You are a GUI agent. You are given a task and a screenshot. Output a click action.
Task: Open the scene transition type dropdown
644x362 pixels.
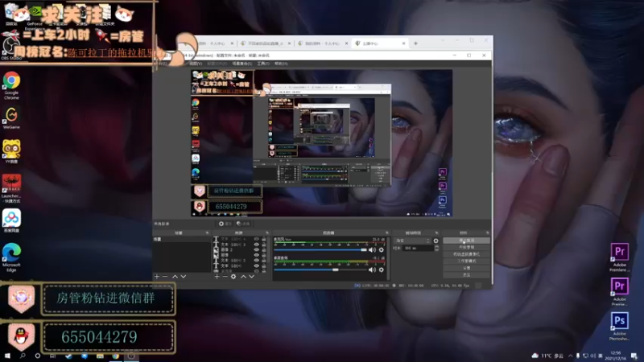click(x=412, y=241)
